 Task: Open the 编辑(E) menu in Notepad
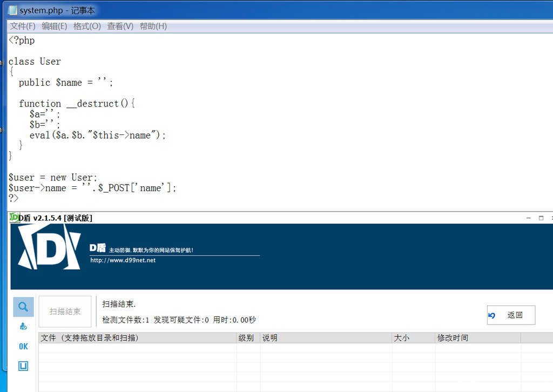pos(54,26)
